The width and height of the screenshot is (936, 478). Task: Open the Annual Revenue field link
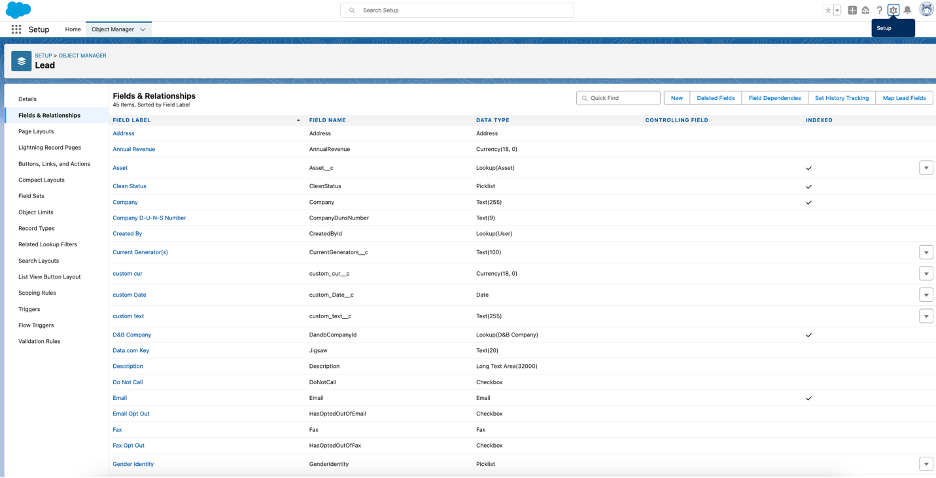(x=133, y=149)
